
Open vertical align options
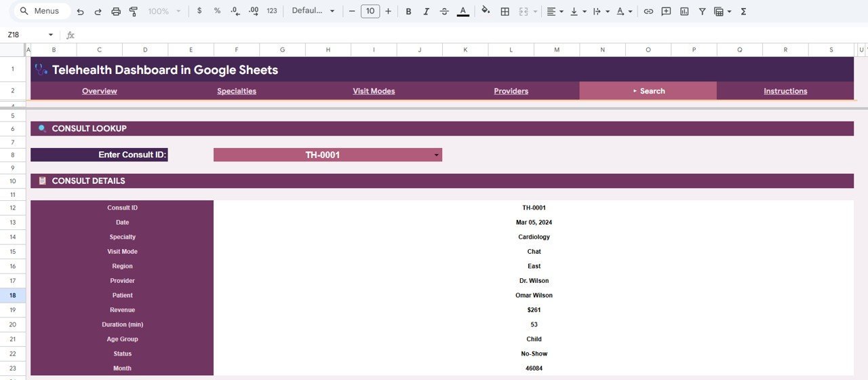coord(578,12)
